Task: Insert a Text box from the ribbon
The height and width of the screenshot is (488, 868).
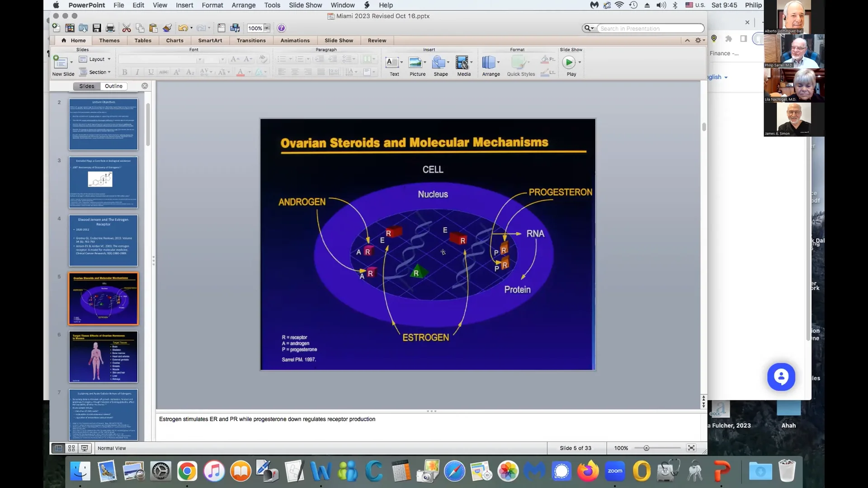Action: point(392,62)
